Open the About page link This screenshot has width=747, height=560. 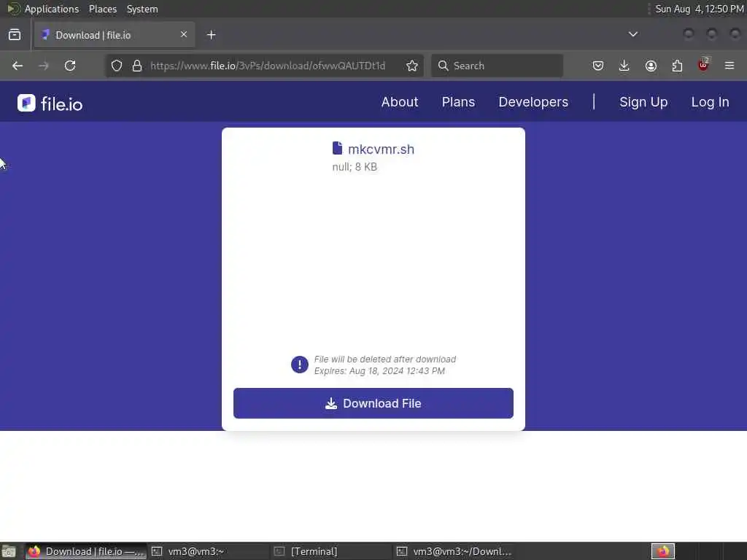click(x=400, y=102)
